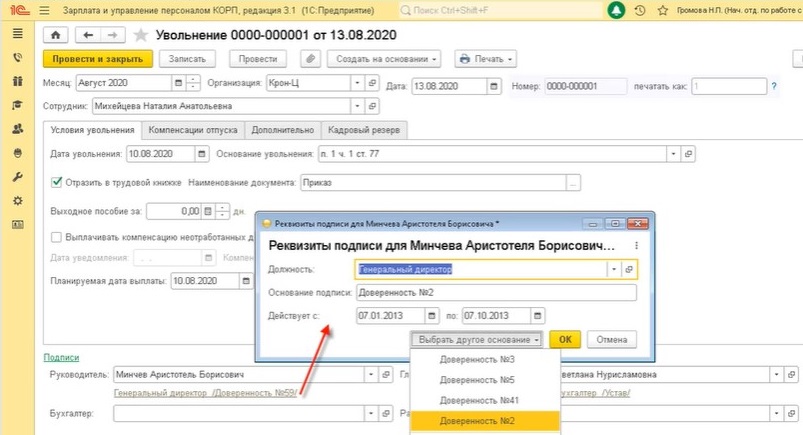Open calendar picker for Дата увольнения

point(200,155)
